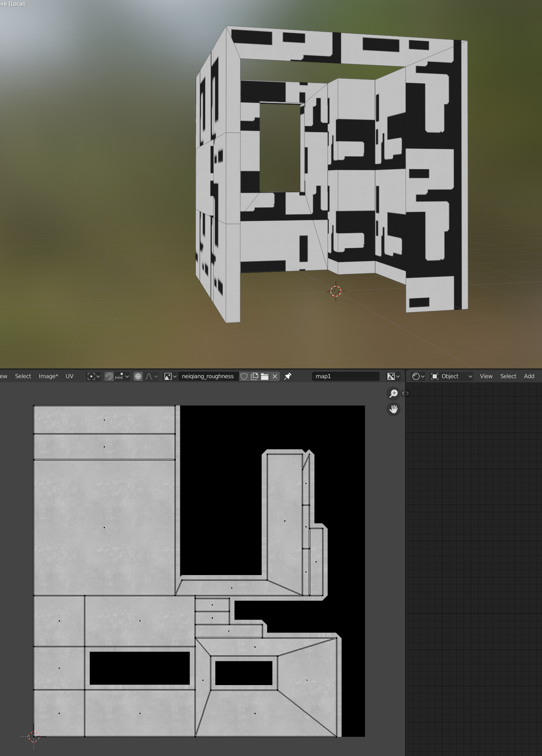Open the Select menu in node editor
542x756 pixels.
(508, 376)
